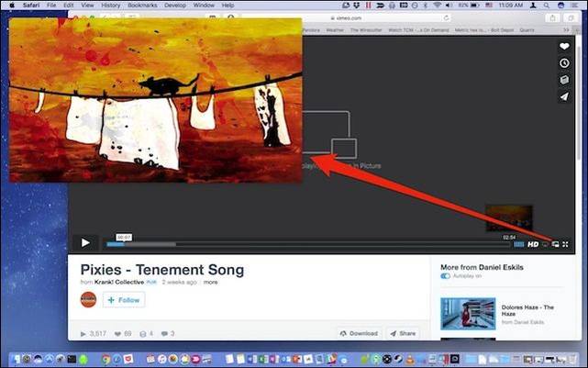Click the play count 3,517
588x368 pixels.
tap(94, 333)
